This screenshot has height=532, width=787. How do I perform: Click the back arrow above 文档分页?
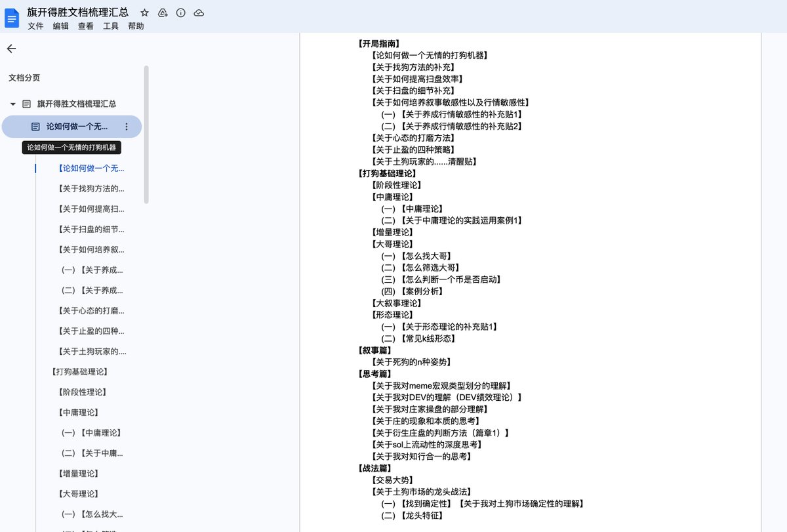[12, 49]
